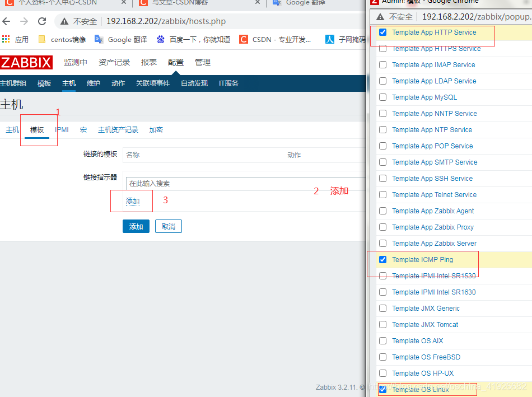Switch to the 主机 form tab

coord(12,130)
